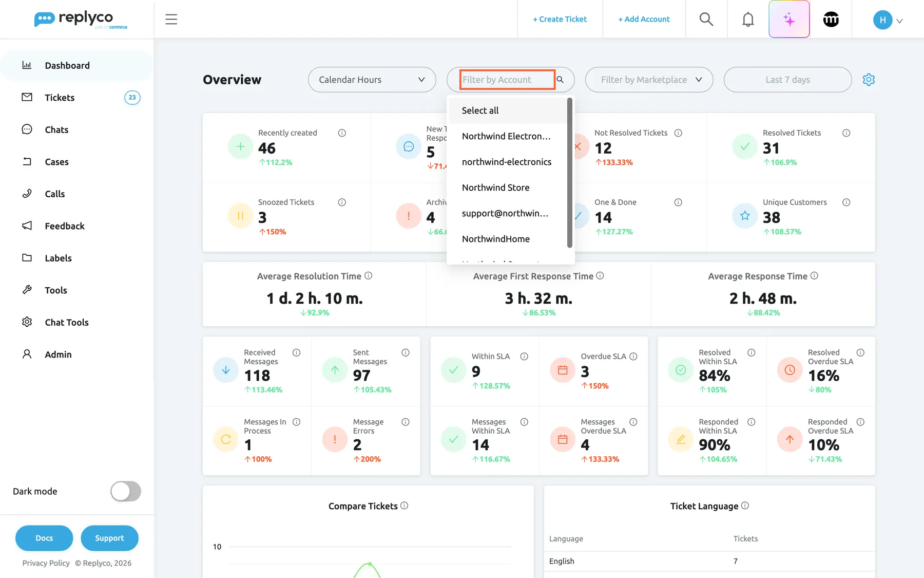
Task: Click the dashboard settings gear icon
Action: click(869, 80)
